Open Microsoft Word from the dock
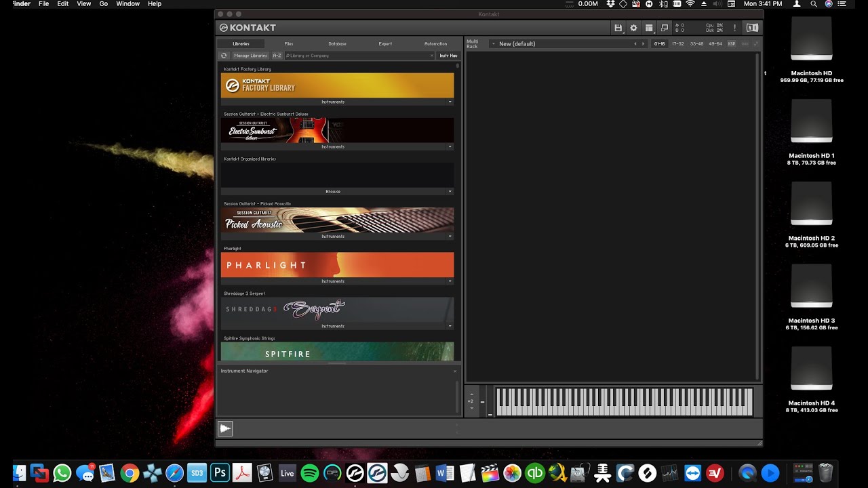Image resolution: width=868 pixels, height=488 pixels. pos(445,472)
